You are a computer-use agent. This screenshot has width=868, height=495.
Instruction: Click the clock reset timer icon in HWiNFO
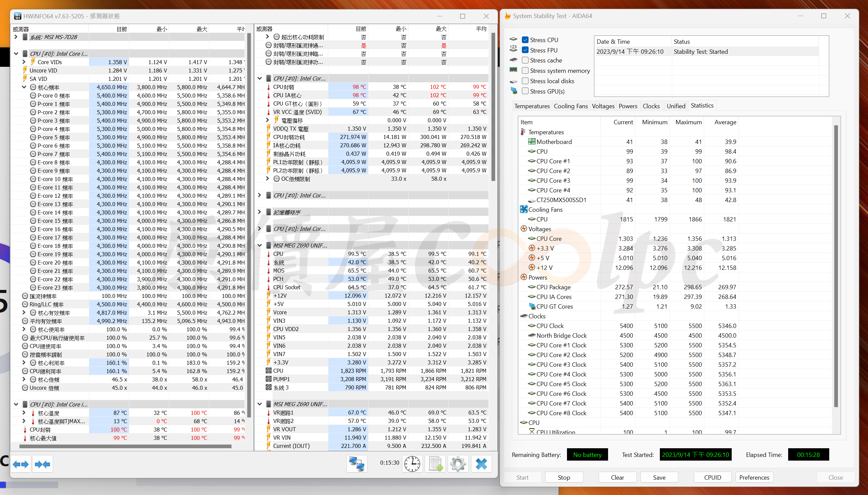[412, 464]
